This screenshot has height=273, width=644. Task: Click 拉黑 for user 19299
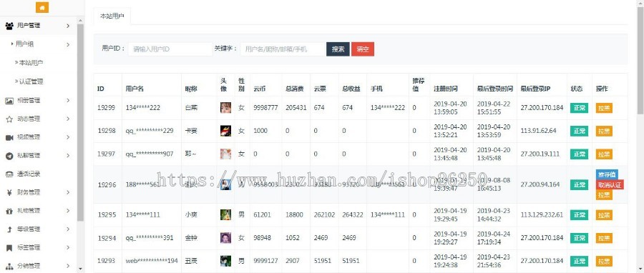click(604, 108)
